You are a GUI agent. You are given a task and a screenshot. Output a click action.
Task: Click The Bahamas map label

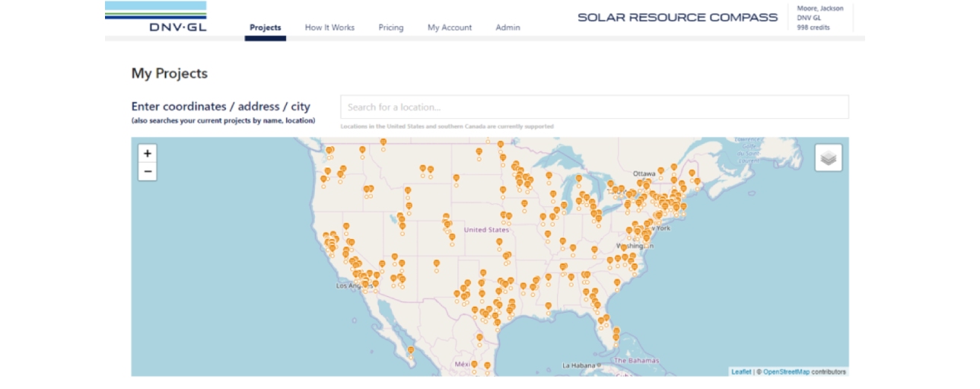pyautogui.click(x=636, y=360)
